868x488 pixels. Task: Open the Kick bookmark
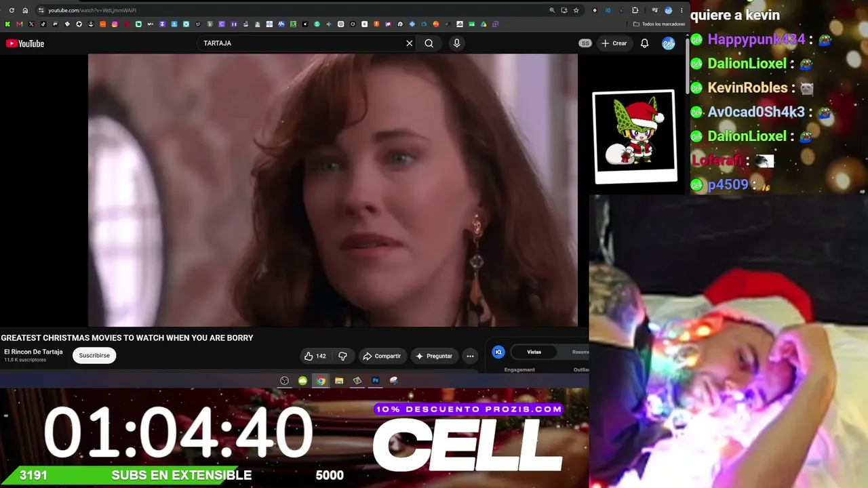pyautogui.click(x=7, y=24)
